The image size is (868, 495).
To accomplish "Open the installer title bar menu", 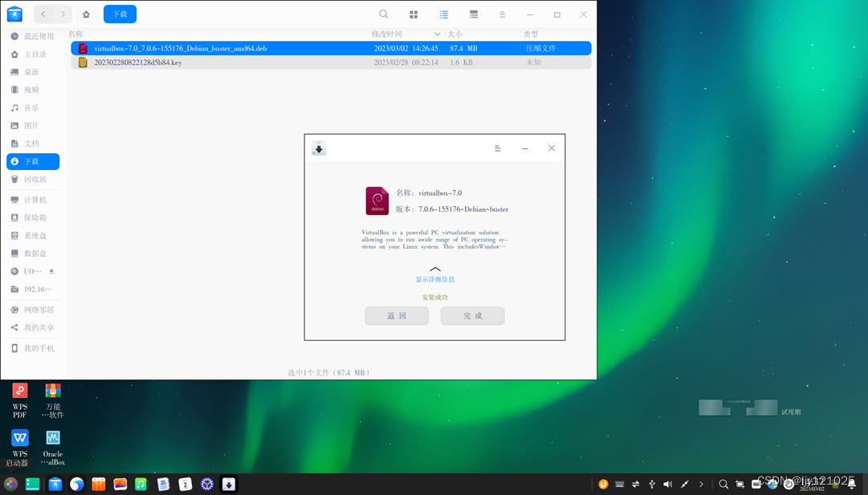I will (497, 148).
